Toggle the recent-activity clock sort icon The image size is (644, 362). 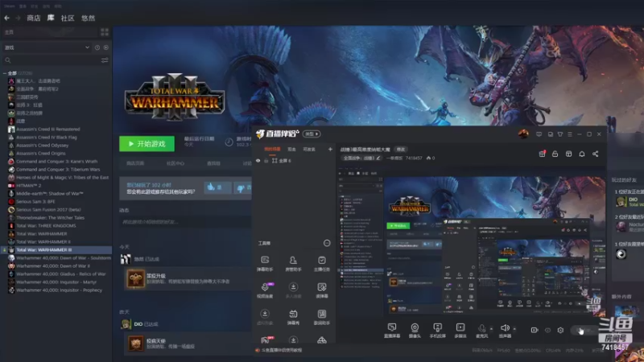click(97, 47)
